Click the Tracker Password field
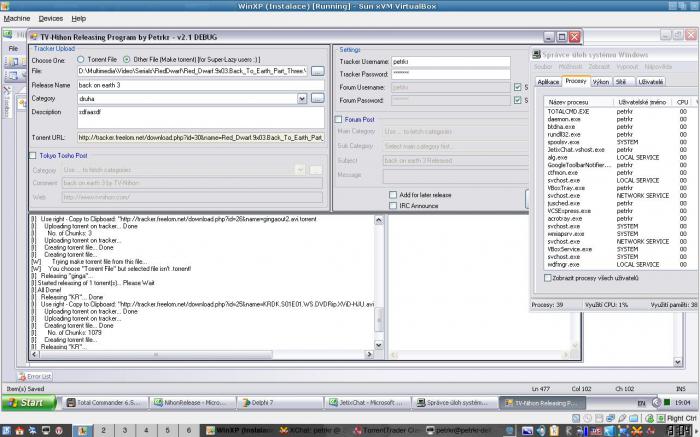The width and height of the screenshot is (700, 437). click(x=451, y=74)
